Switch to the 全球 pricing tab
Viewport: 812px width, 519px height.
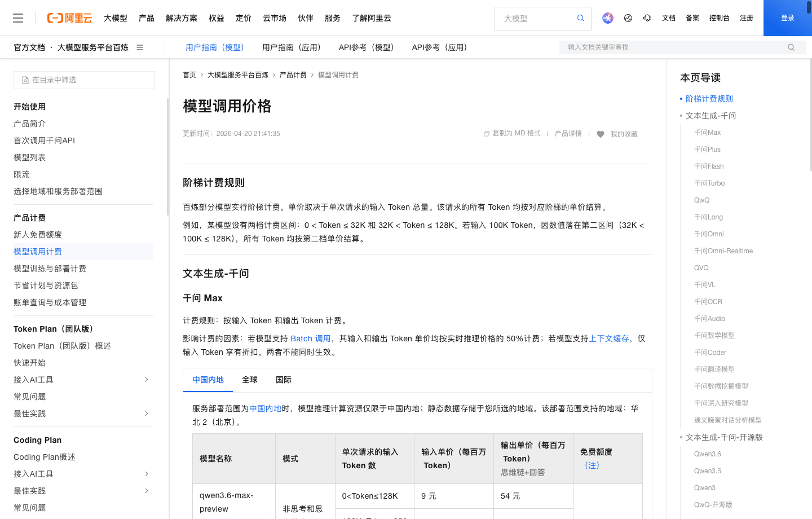pyautogui.click(x=250, y=380)
